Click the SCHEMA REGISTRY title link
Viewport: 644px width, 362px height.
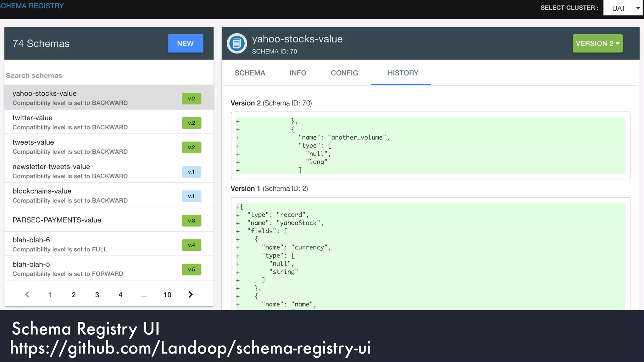32,6
